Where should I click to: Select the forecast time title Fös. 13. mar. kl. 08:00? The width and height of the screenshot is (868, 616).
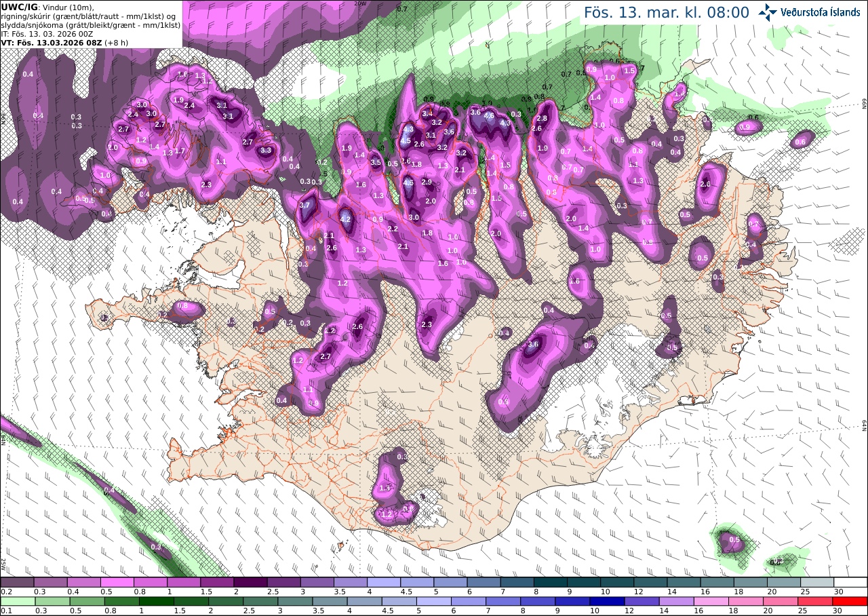(667, 12)
